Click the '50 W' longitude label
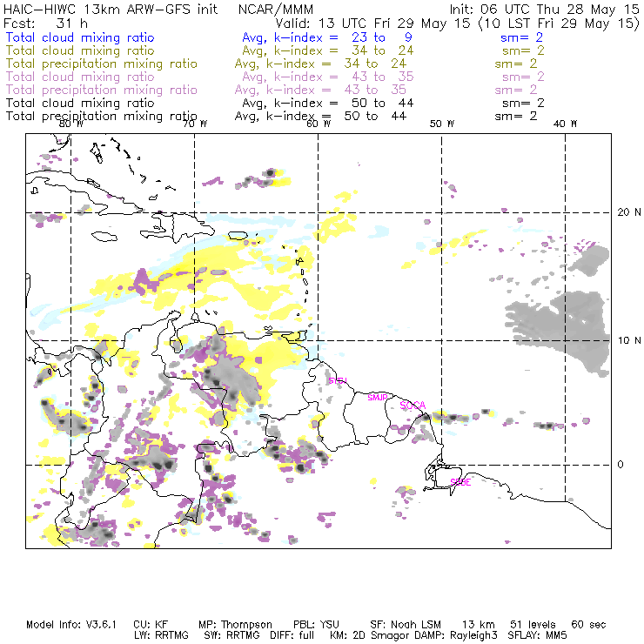The image size is (644, 644). point(442,124)
